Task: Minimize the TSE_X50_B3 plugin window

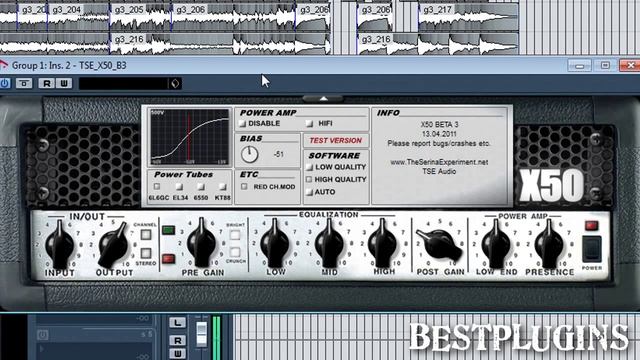Action: tap(580, 66)
